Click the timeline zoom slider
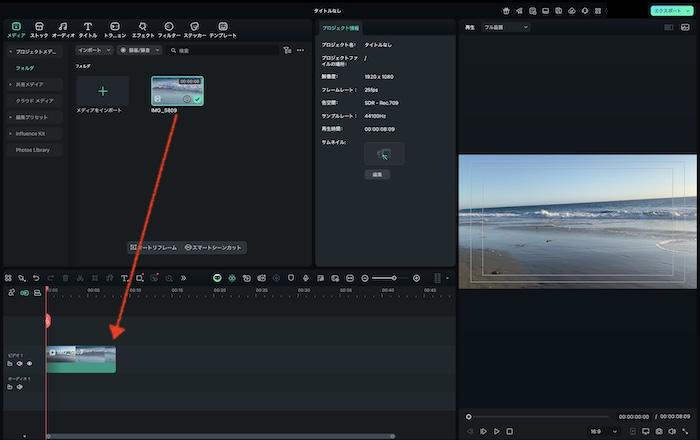700x440 pixels. coord(391,278)
